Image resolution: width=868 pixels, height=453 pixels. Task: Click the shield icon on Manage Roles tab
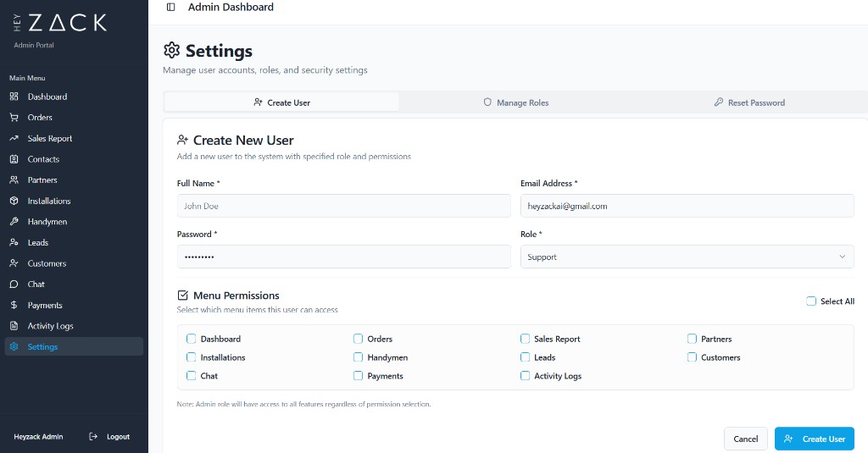click(x=487, y=102)
